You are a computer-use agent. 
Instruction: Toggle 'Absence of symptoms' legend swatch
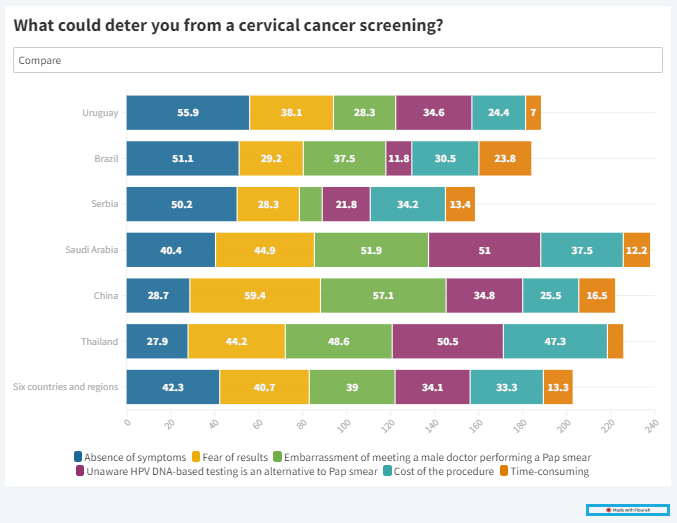(78, 457)
